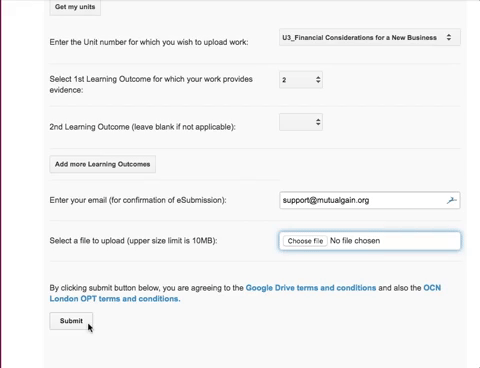Click the Get my units button

tap(75, 7)
